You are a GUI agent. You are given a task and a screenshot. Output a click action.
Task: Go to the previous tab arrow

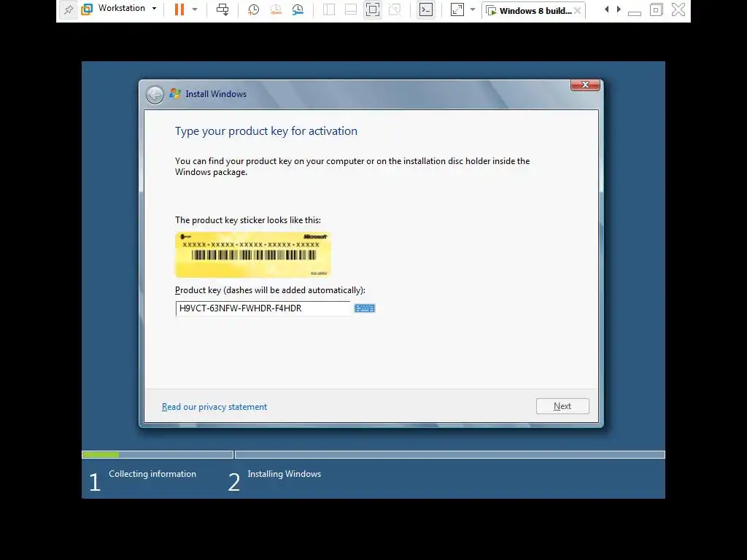click(x=606, y=9)
